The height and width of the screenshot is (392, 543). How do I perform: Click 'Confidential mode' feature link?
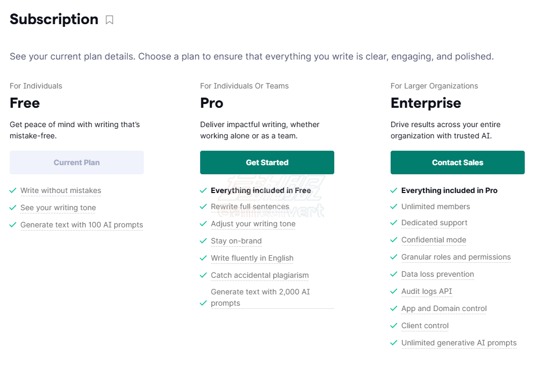click(x=434, y=240)
